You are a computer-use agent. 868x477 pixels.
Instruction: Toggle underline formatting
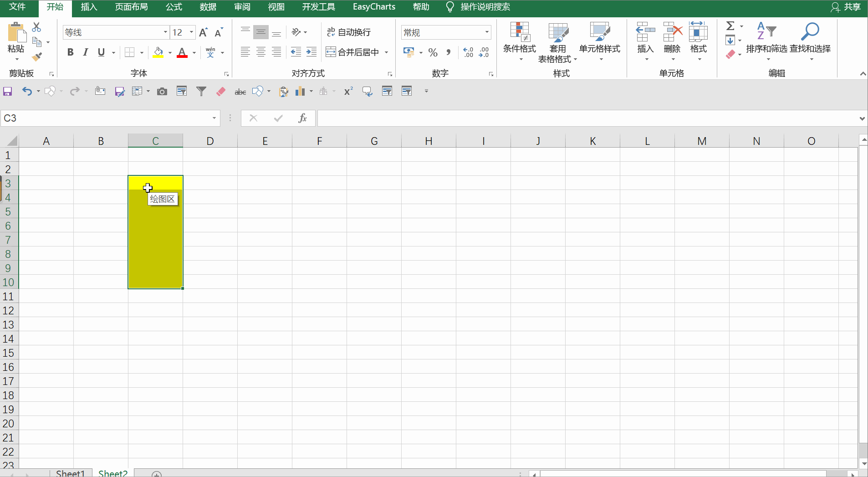point(101,52)
